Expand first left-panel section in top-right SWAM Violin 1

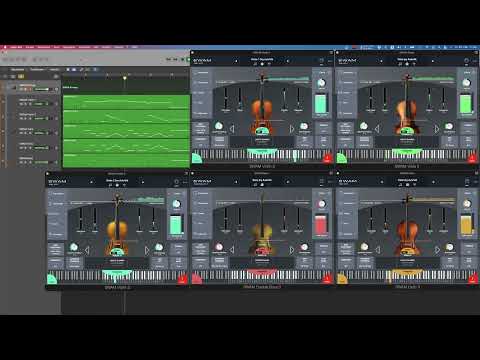(x=347, y=72)
